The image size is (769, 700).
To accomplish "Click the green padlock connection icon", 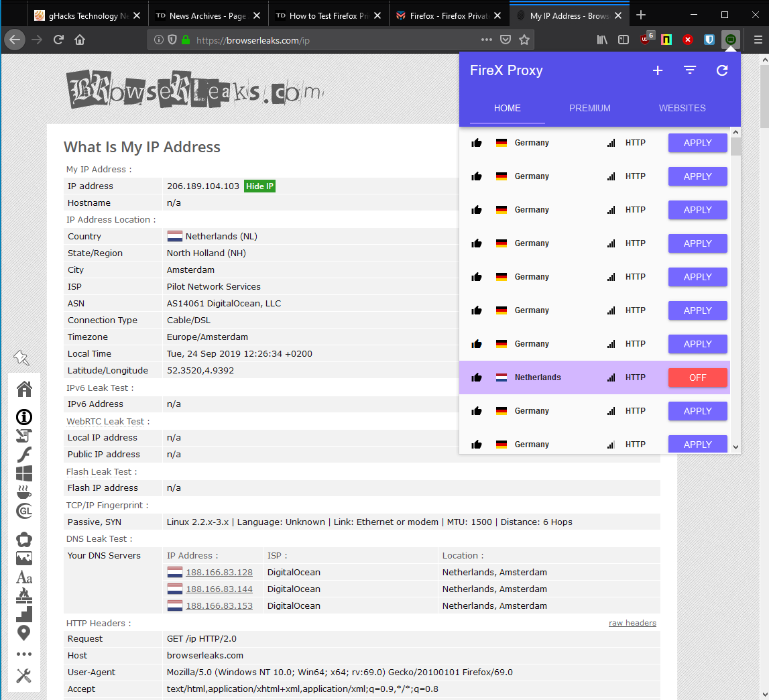I will [x=186, y=40].
